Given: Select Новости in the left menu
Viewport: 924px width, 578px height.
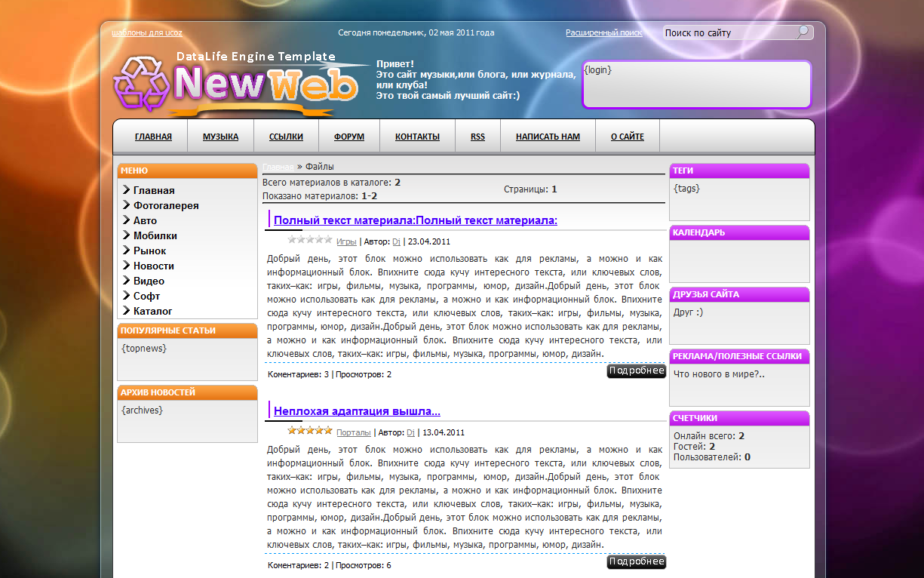Looking at the screenshot, I should pyautogui.click(x=154, y=266).
